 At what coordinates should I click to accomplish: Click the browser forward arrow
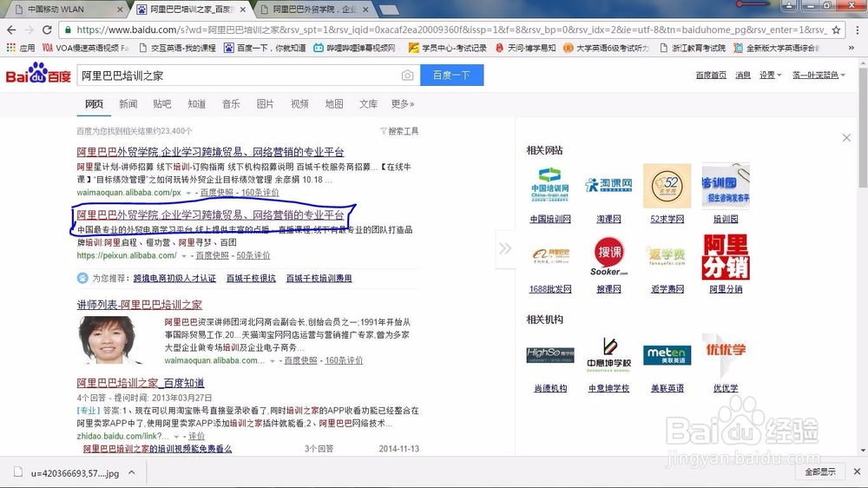tap(30, 30)
